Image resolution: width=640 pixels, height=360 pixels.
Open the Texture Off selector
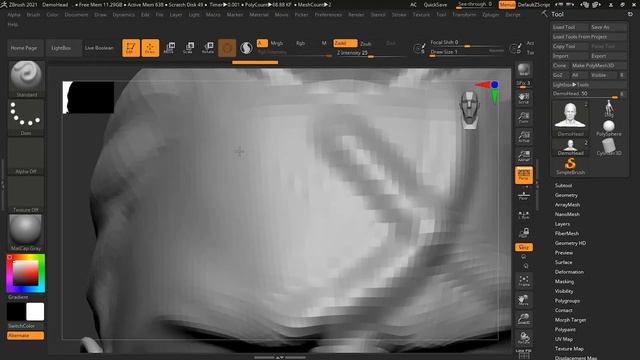[26, 194]
